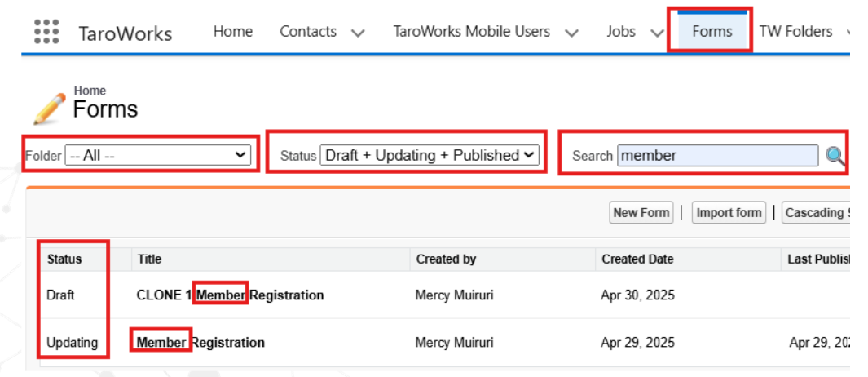The height and width of the screenshot is (377, 868).
Task: Click Apr 30, 2025 created date
Action: pyautogui.click(x=637, y=295)
